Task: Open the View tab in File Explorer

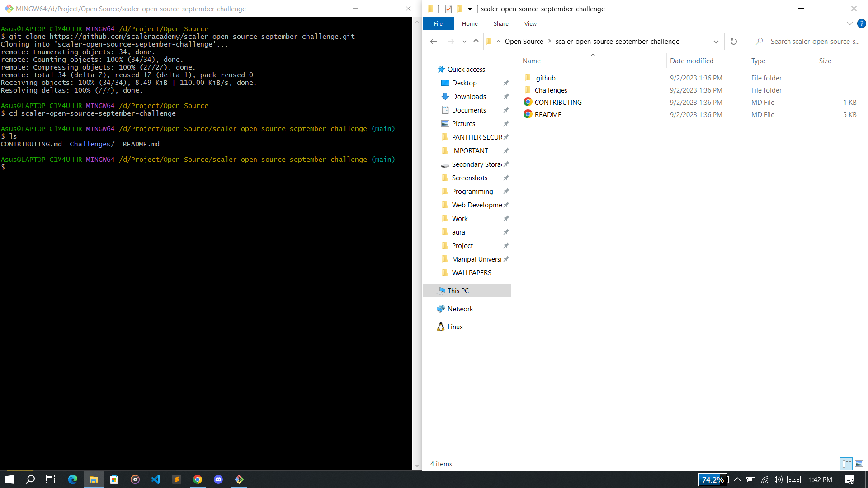Action: (x=530, y=23)
